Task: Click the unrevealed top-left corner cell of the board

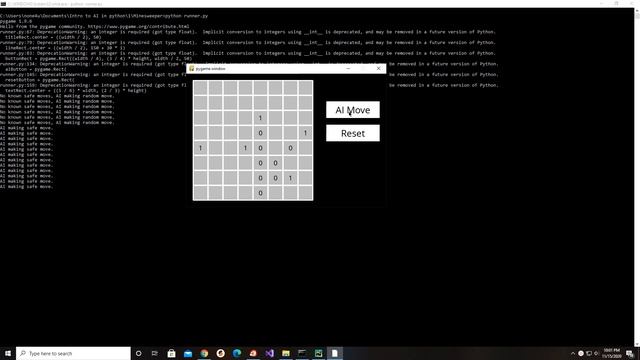Action: pyautogui.click(x=200, y=88)
